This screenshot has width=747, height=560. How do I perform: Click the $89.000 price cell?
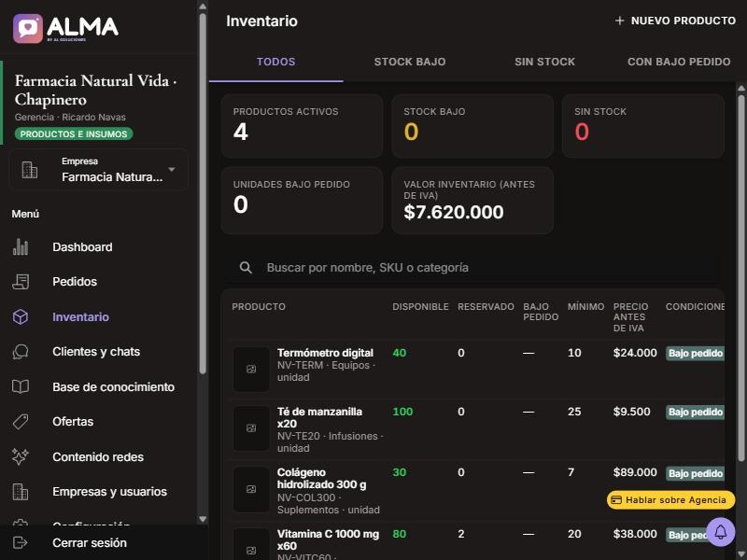[635, 472]
